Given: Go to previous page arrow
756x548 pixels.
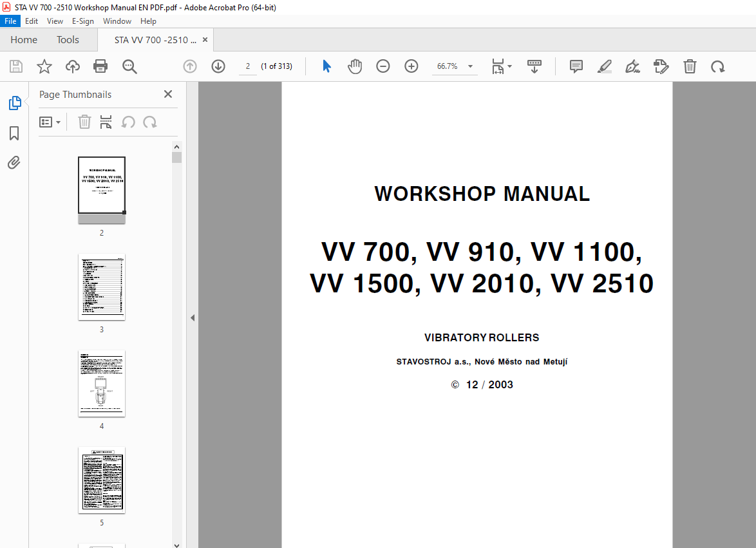Looking at the screenshot, I should (190, 66).
